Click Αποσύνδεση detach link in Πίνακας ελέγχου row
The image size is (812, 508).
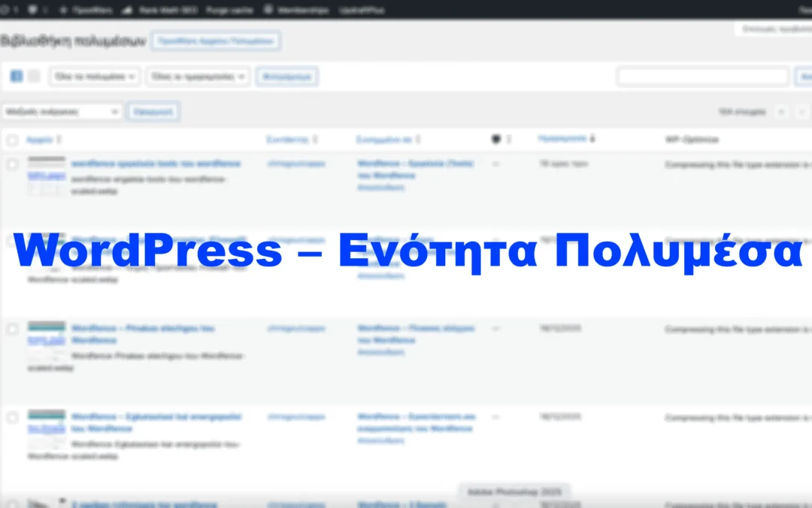(380, 352)
